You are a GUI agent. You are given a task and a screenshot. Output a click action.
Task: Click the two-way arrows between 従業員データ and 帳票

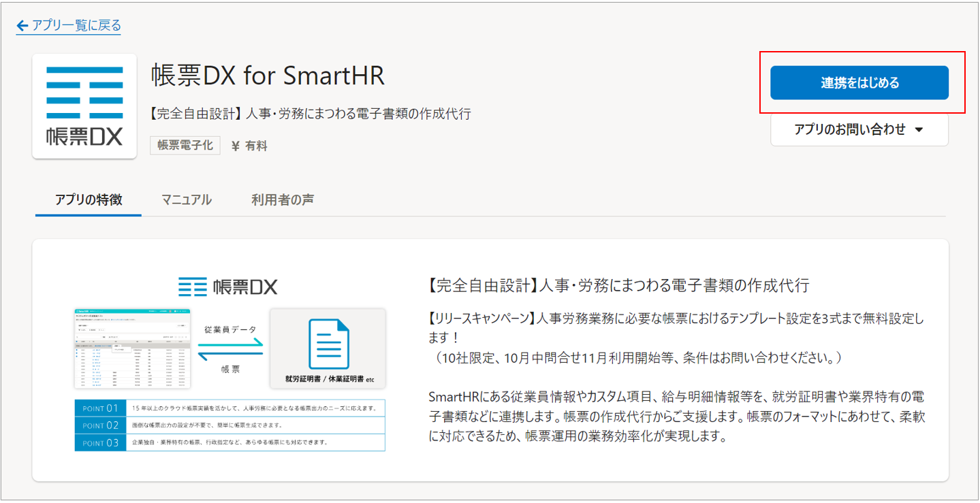click(230, 348)
